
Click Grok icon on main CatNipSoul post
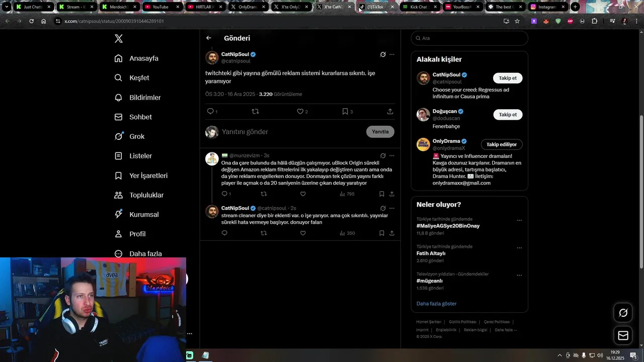383,54
